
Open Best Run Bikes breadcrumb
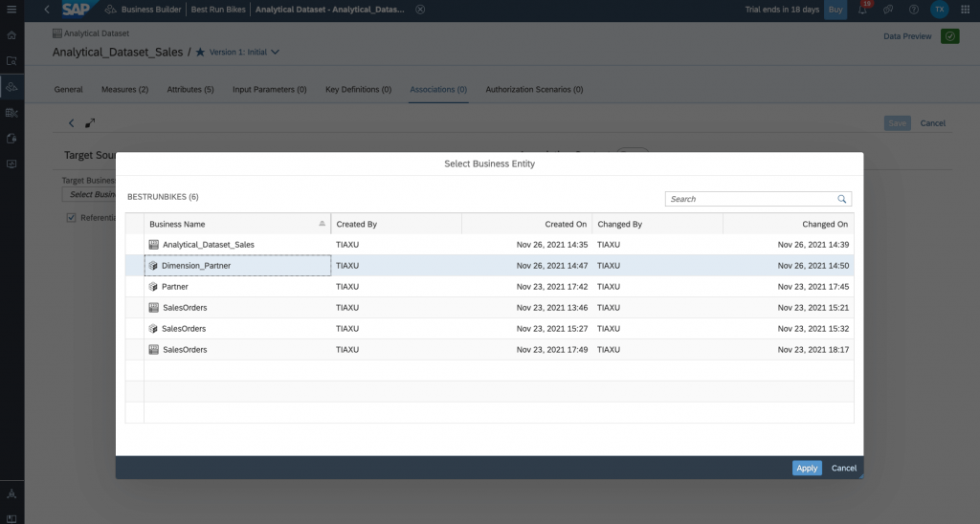pyautogui.click(x=218, y=10)
